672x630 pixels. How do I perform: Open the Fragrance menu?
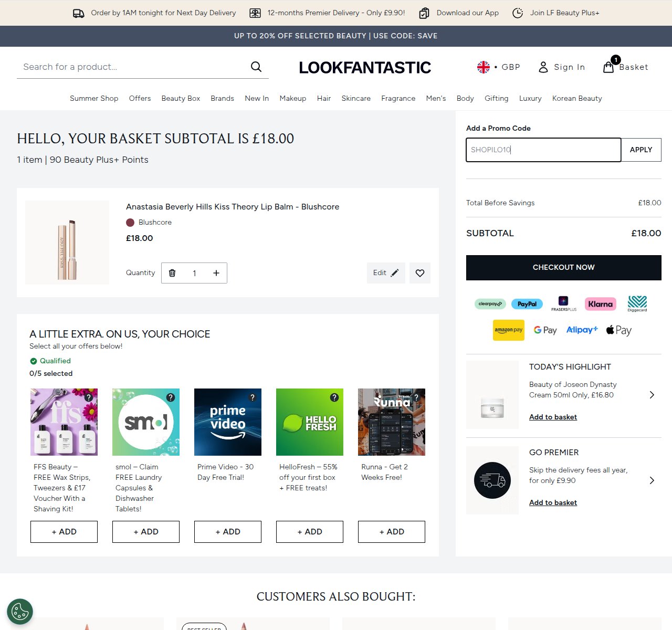398,98
